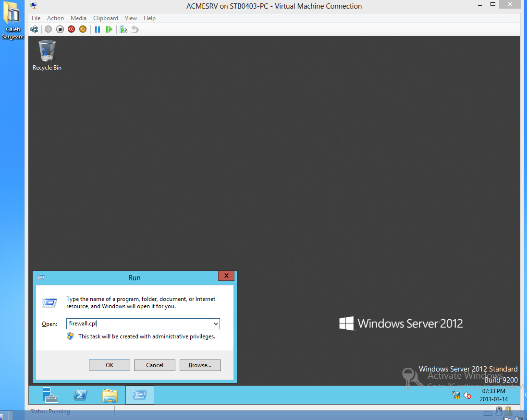The image size is (527, 420).
Task: Open File Explorer from the taskbar
Action: (x=110, y=395)
